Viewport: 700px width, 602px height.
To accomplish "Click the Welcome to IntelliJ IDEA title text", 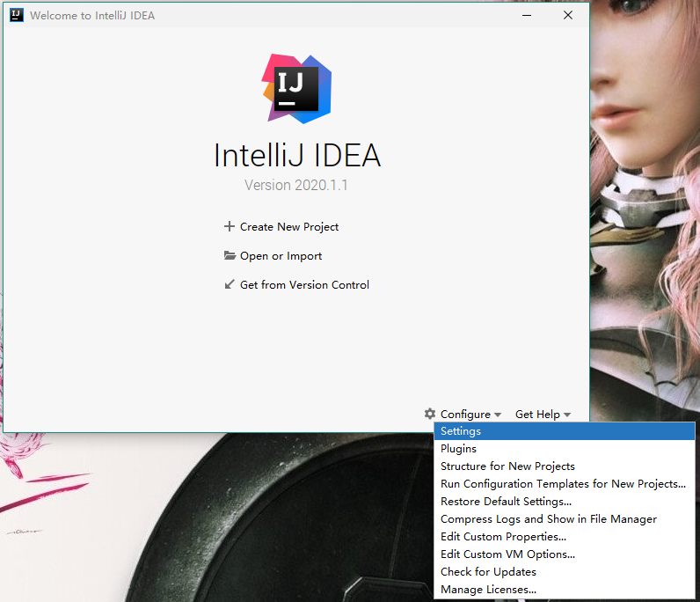I will click(92, 16).
